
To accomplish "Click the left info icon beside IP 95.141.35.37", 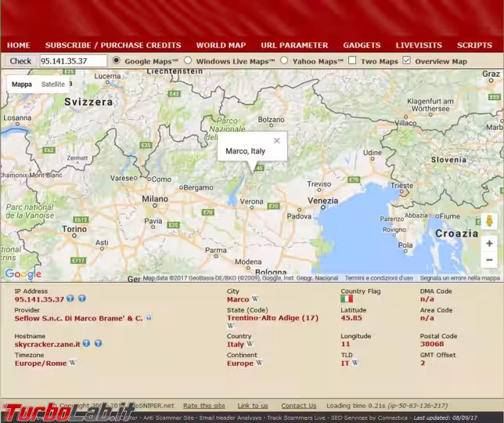I will pos(70,298).
